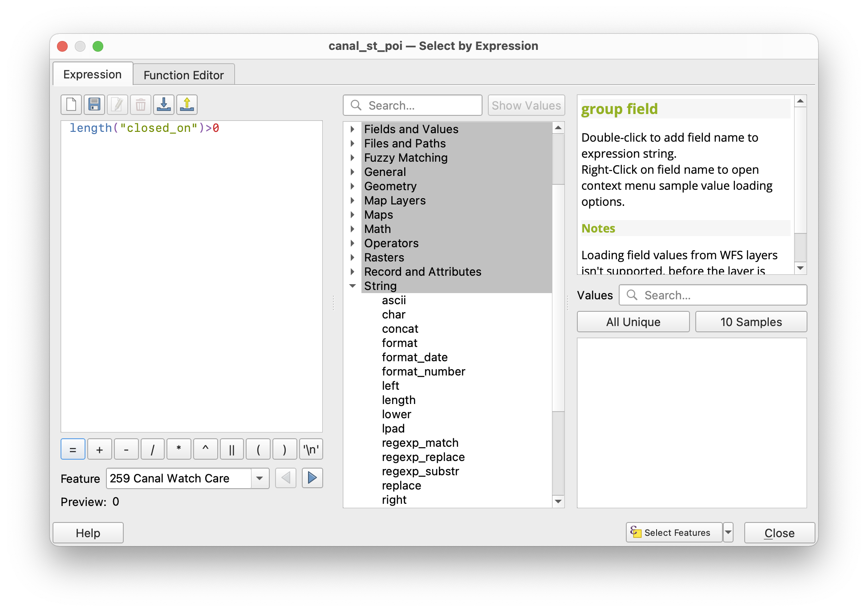The image size is (868, 612).
Task: Click the import user expressions icon
Action: 164,105
